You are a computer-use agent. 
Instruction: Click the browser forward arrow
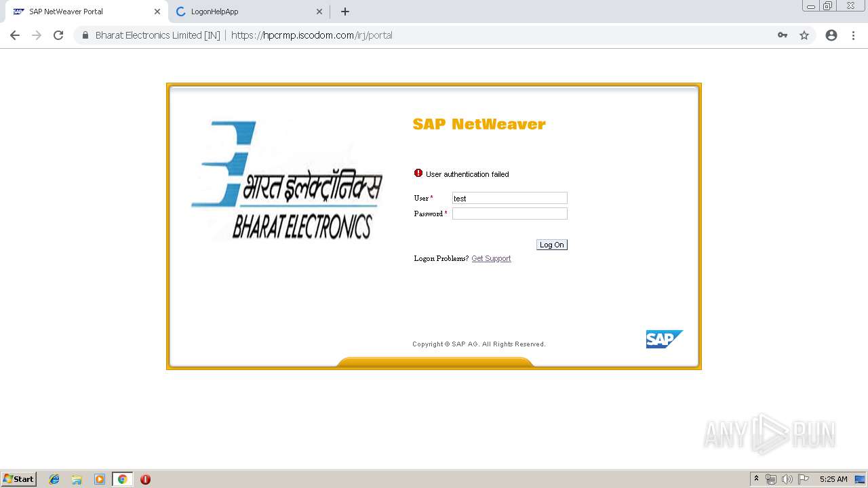pyautogui.click(x=37, y=35)
